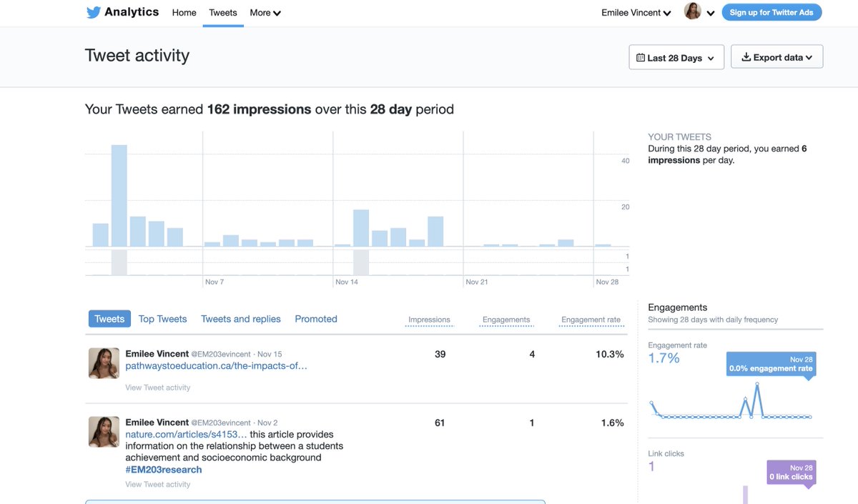The height and width of the screenshot is (504, 858).
Task: Click the Twitter bird logo
Action: [93, 12]
